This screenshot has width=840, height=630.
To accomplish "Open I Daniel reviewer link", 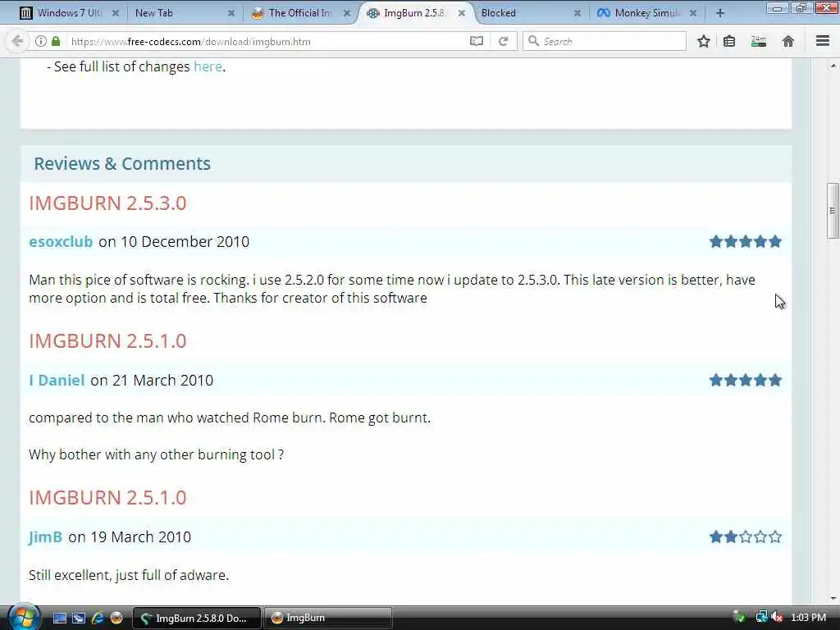I will [57, 381].
